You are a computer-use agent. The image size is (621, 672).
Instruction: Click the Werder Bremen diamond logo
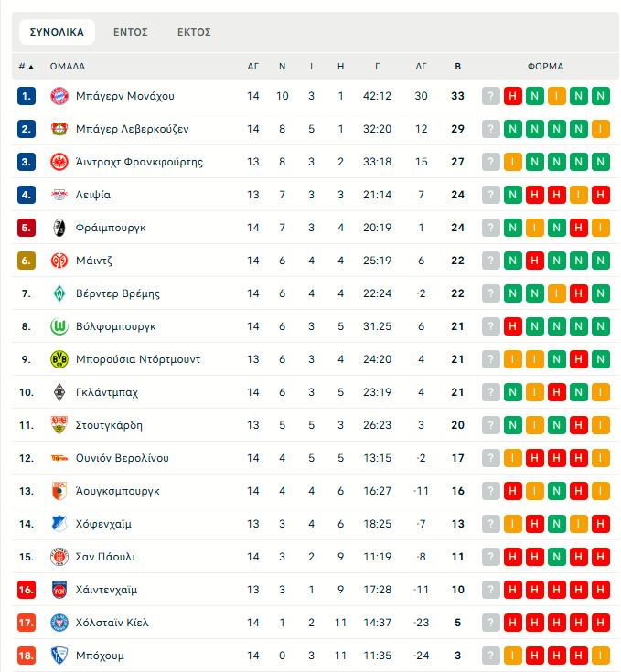click(59, 293)
